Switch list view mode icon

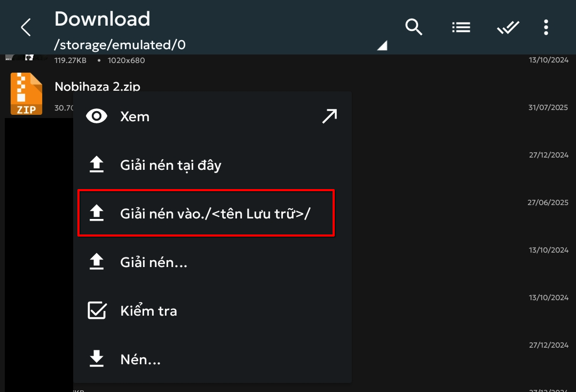461,27
